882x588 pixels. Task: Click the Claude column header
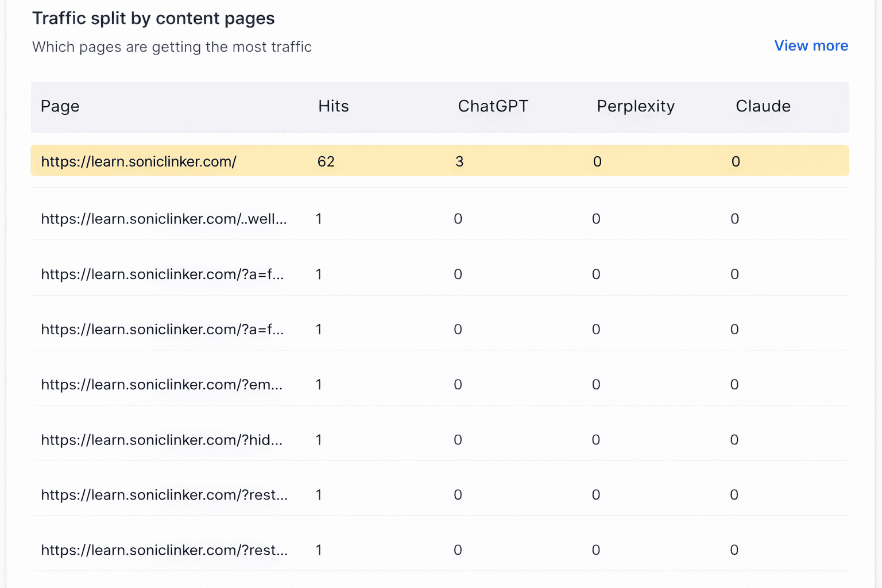[x=763, y=106]
